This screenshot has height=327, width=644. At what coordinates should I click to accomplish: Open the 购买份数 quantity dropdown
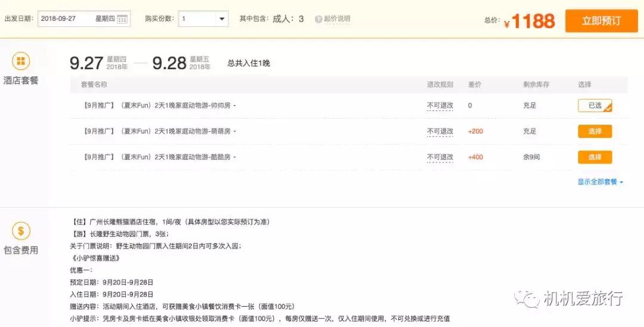[203, 19]
